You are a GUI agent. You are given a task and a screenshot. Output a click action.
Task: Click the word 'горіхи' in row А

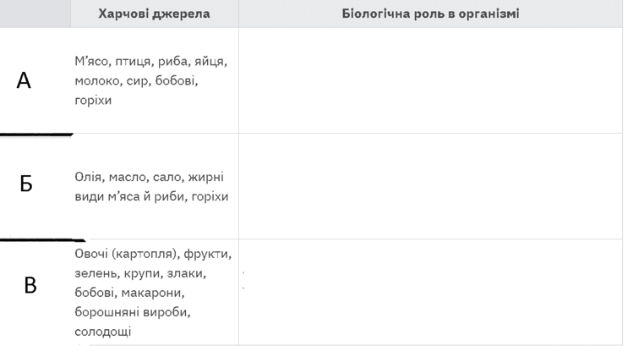tap(93, 101)
